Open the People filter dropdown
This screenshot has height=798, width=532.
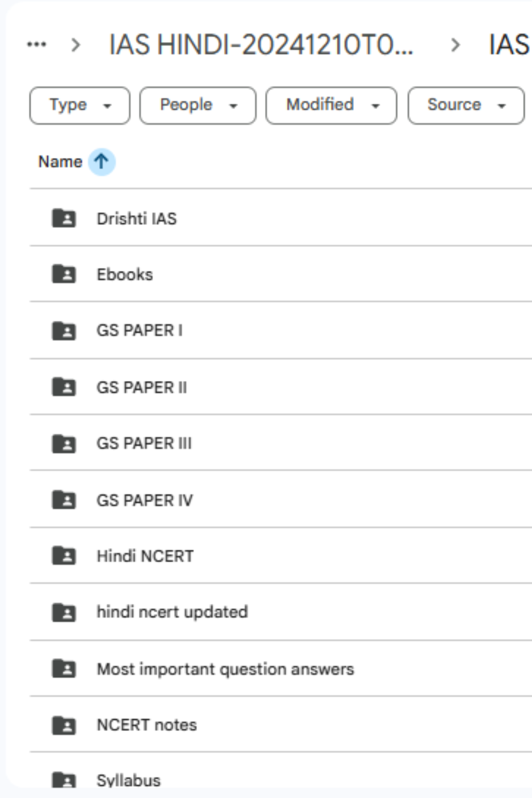(x=197, y=105)
